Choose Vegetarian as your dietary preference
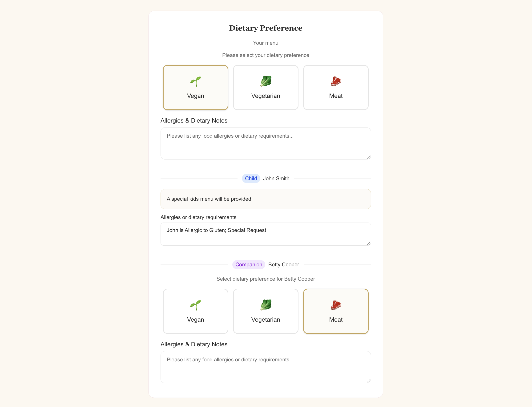 tap(265, 88)
